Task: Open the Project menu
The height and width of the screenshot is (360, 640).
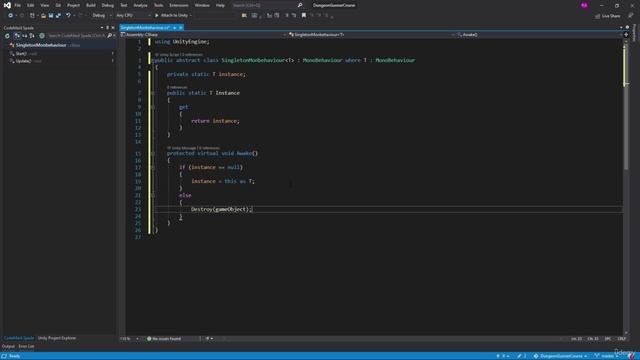Action: [73, 5]
